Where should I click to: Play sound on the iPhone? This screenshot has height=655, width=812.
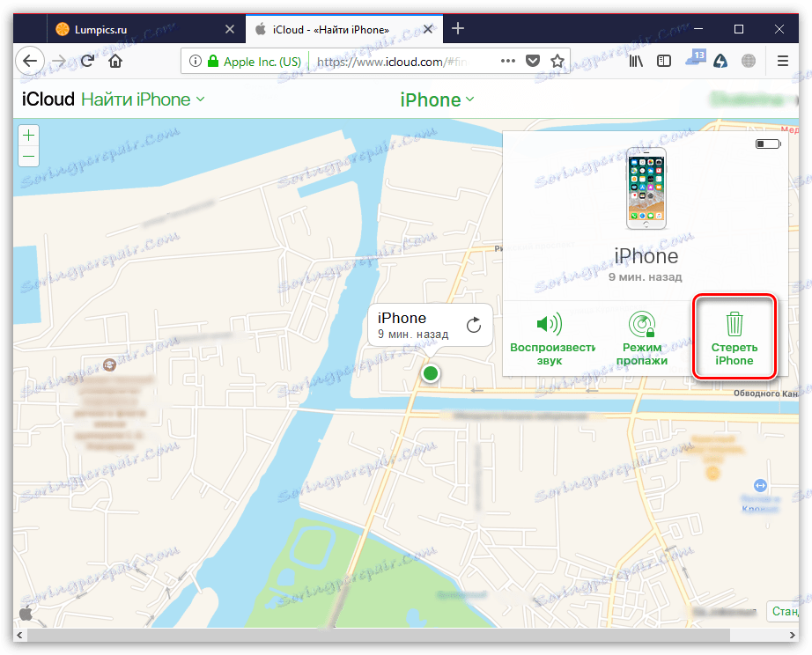550,338
